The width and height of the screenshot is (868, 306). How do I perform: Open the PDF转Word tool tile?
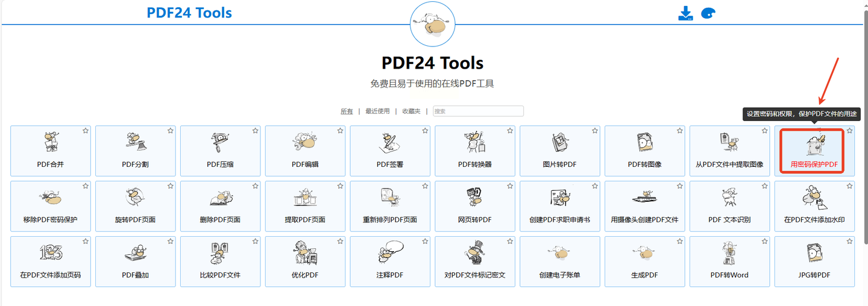click(x=730, y=261)
